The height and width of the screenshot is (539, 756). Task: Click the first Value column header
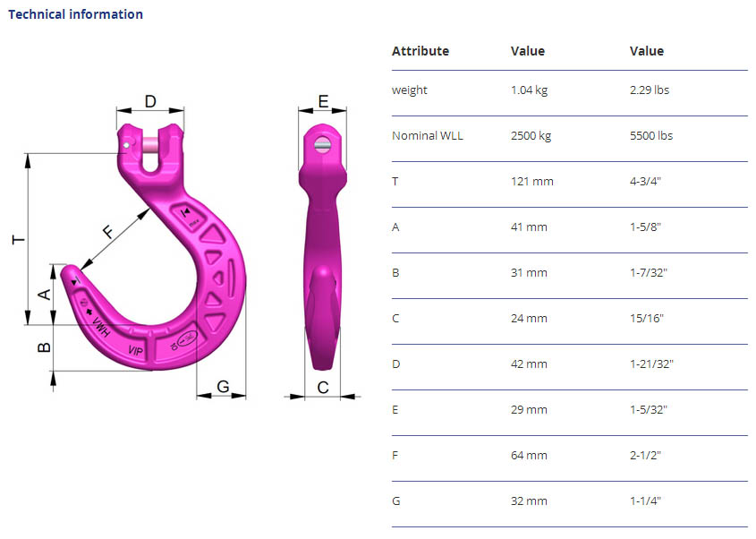coord(528,51)
